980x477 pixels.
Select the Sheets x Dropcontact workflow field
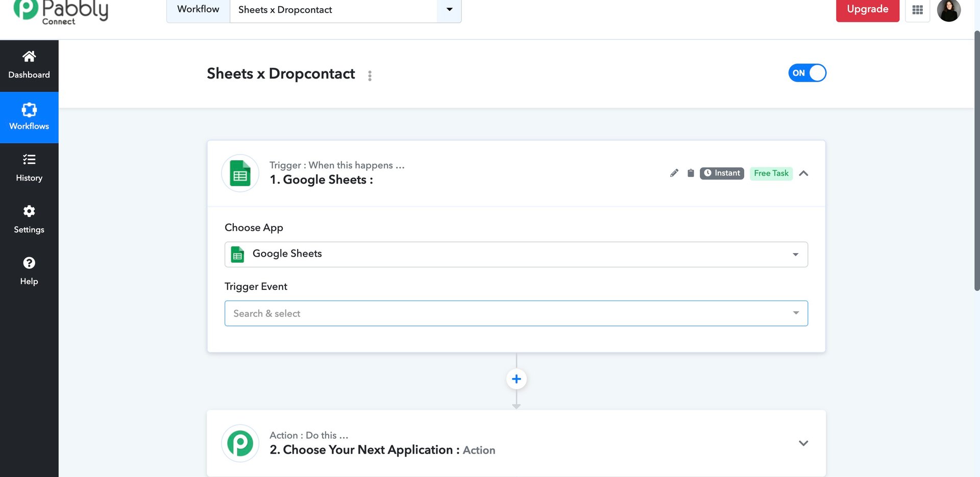pos(333,10)
